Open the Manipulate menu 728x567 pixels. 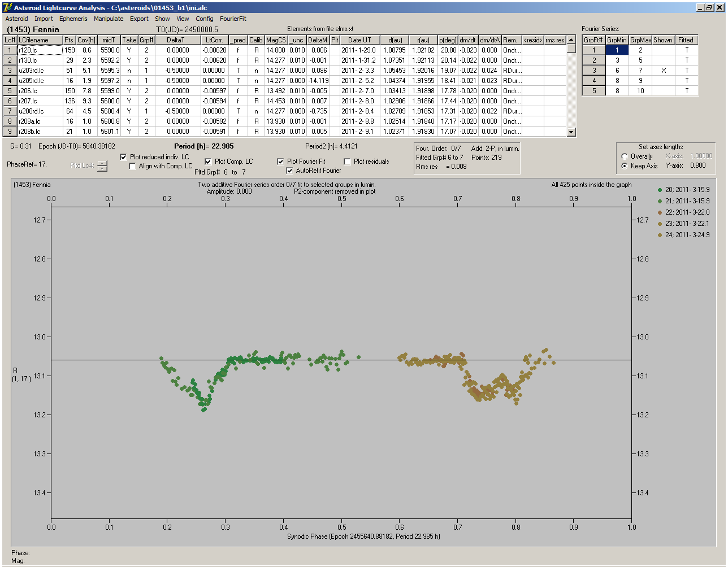click(109, 19)
